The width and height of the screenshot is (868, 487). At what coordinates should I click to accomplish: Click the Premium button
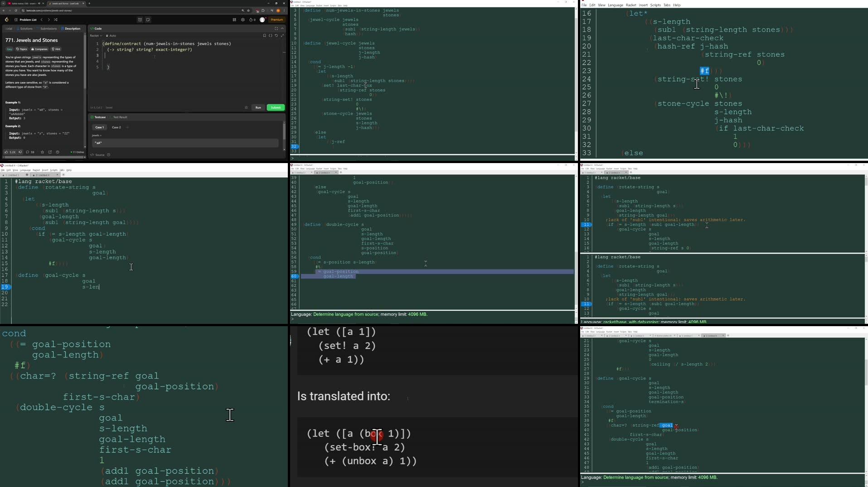277,19
